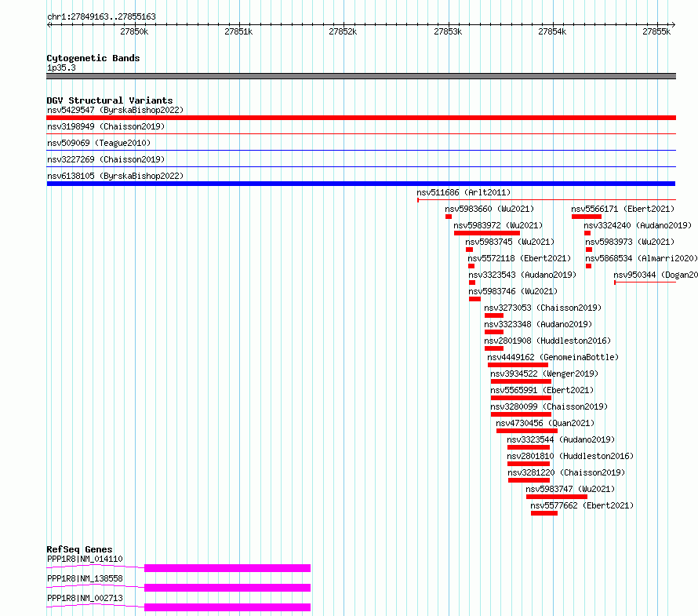Open nsv5577662 (Ebert2021) variant

[x=582, y=505]
